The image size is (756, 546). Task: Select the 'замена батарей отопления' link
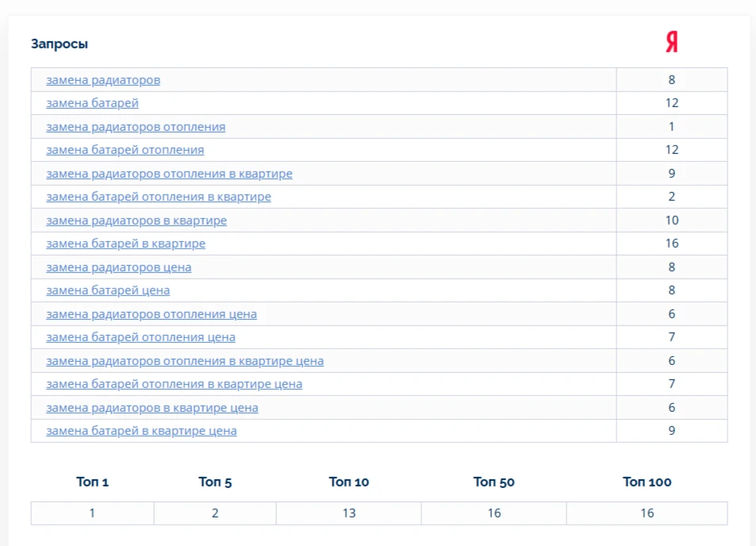click(x=125, y=150)
